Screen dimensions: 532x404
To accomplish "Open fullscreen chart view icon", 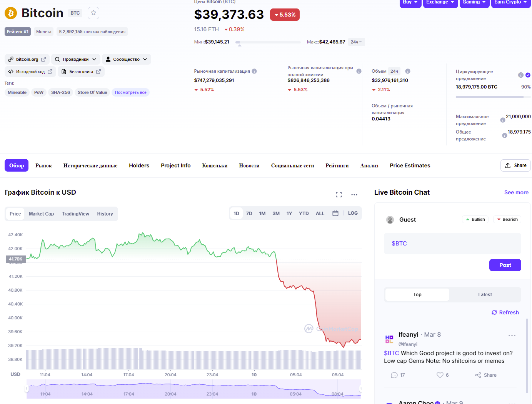I will (x=339, y=195).
